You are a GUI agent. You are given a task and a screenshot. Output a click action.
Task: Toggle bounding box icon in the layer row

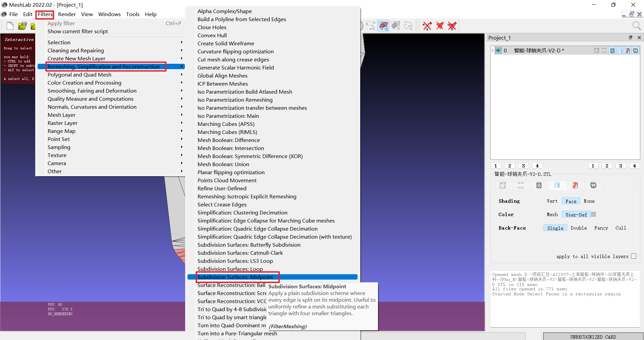point(596,50)
